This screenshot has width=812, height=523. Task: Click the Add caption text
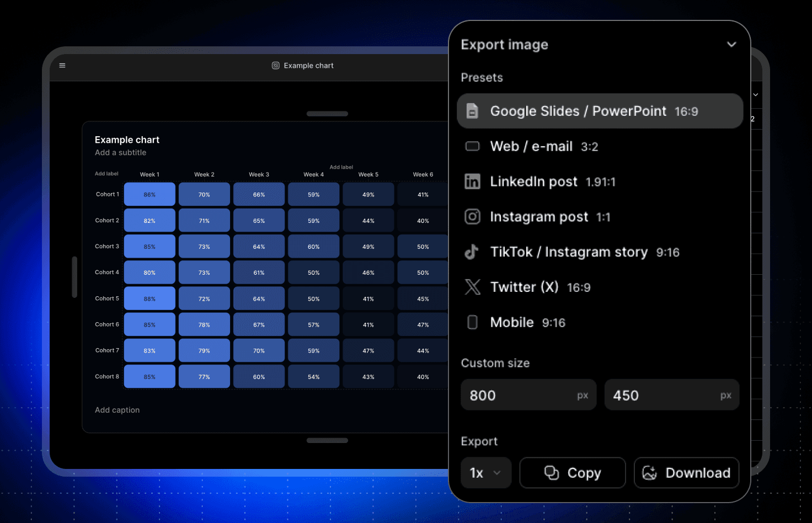pyautogui.click(x=117, y=410)
